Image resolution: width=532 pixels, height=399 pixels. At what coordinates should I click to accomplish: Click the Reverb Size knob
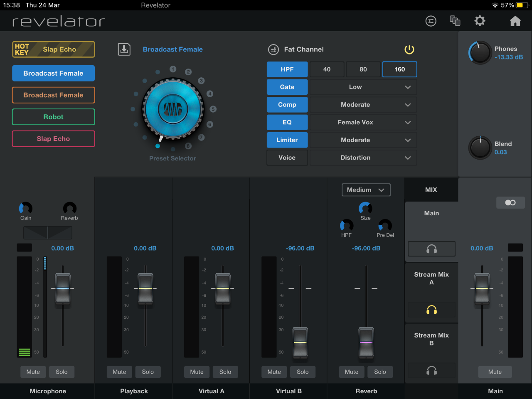pyautogui.click(x=365, y=208)
